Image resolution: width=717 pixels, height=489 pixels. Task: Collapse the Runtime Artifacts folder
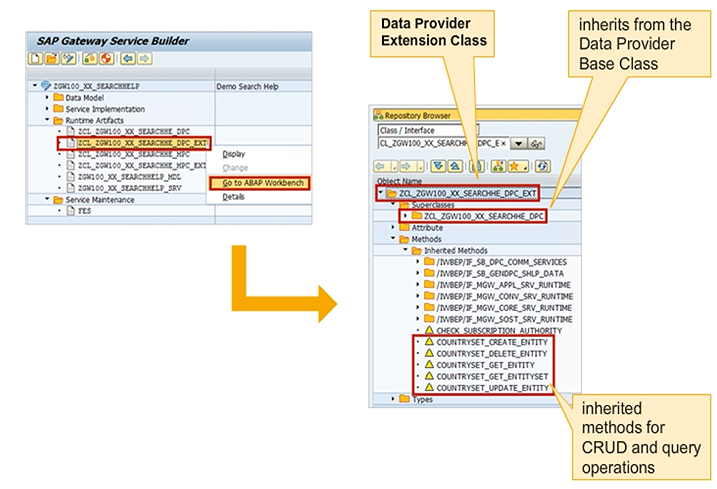tap(47, 120)
